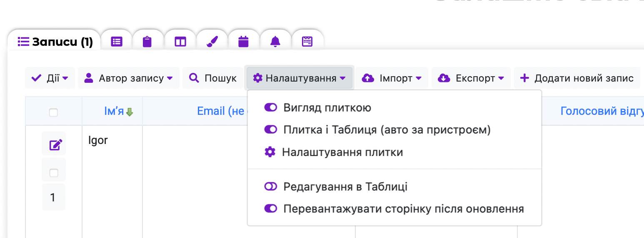The image size is (644, 238).
Task: Expand the Дії dropdown
Action: pyautogui.click(x=50, y=78)
